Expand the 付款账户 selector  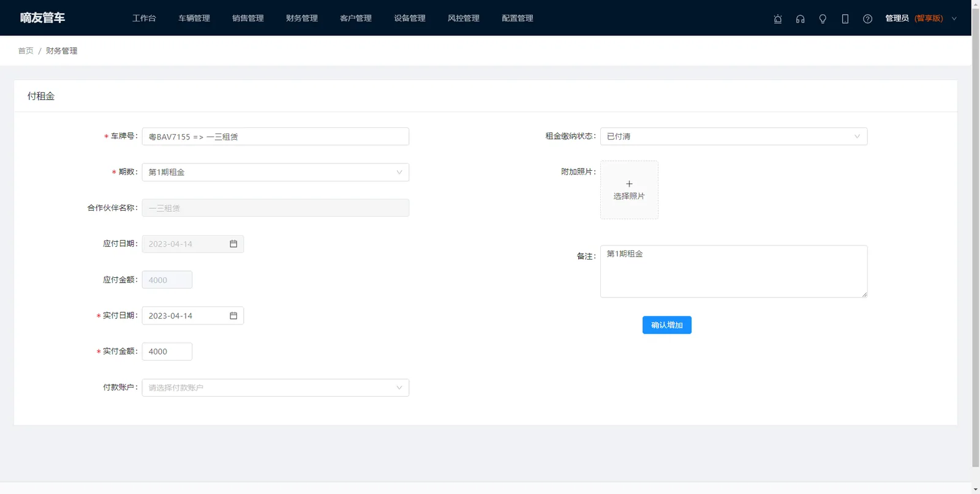pos(276,387)
